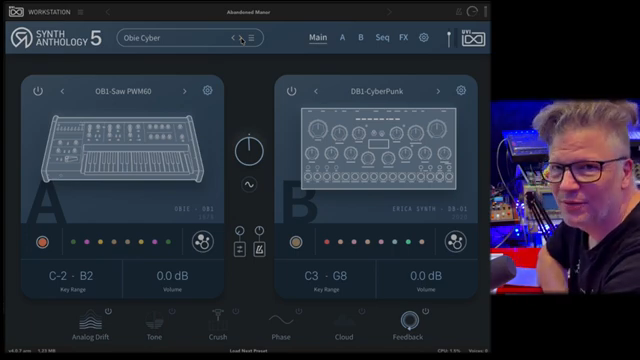Select the pink second dot in layer A
640x360 pixels.
pyautogui.click(x=87, y=242)
